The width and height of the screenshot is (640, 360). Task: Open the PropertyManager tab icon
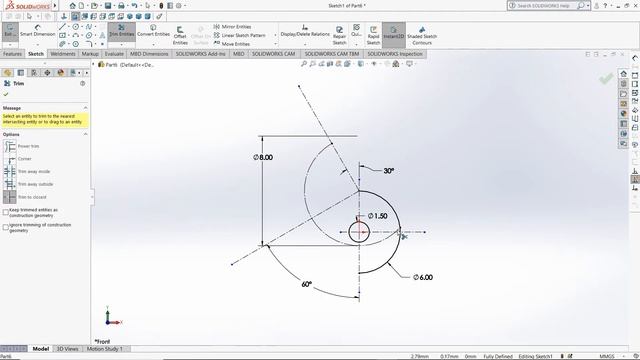tap(20, 73)
